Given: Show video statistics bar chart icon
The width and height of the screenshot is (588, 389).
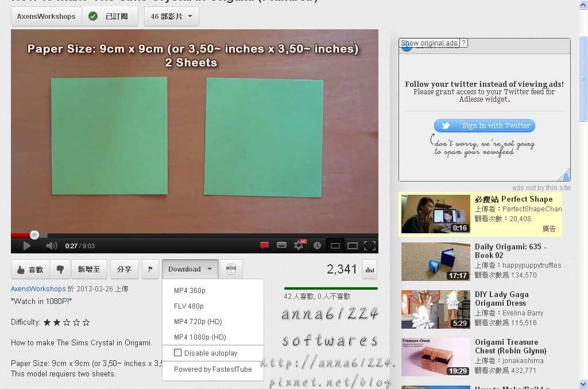Looking at the screenshot, I should click(x=370, y=269).
